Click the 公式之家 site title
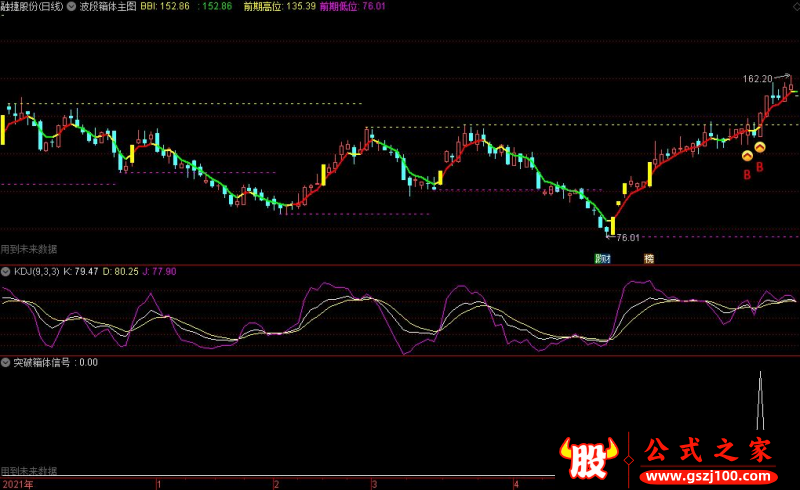 (708, 451)
